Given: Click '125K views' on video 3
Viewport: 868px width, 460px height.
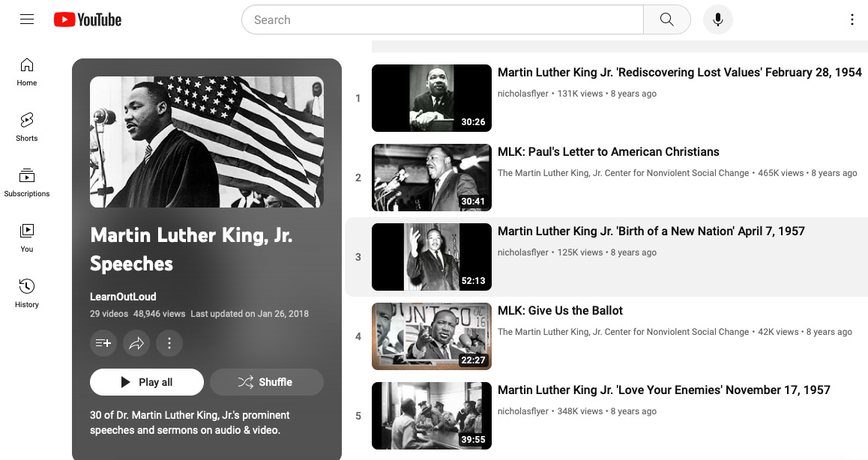Looking at the screenshot, I should click(580, 252).
